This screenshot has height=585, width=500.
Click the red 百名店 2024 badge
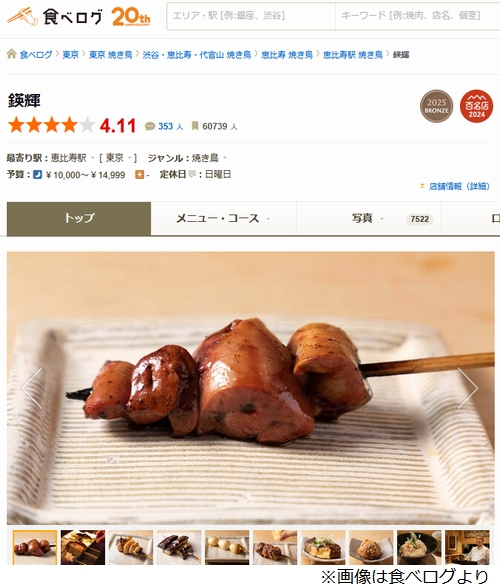point(476,106)
